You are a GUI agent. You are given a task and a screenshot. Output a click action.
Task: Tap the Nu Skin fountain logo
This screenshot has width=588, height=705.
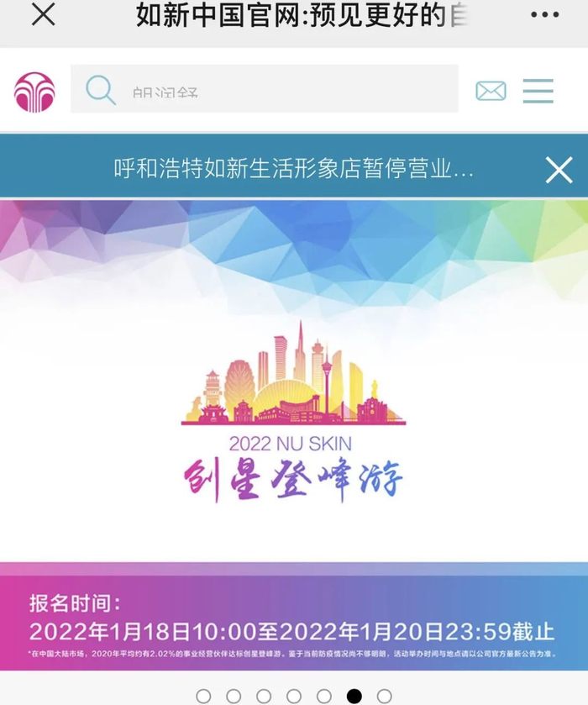pos(34,92)
